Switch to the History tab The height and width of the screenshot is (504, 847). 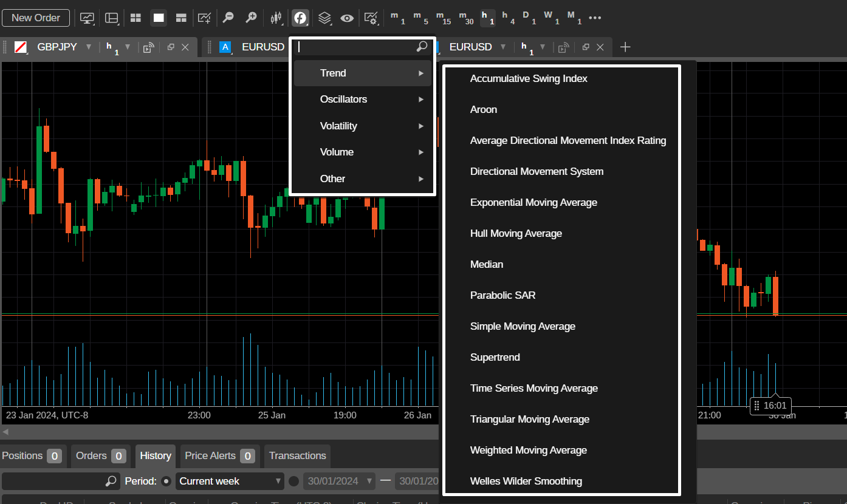point(156,455)
